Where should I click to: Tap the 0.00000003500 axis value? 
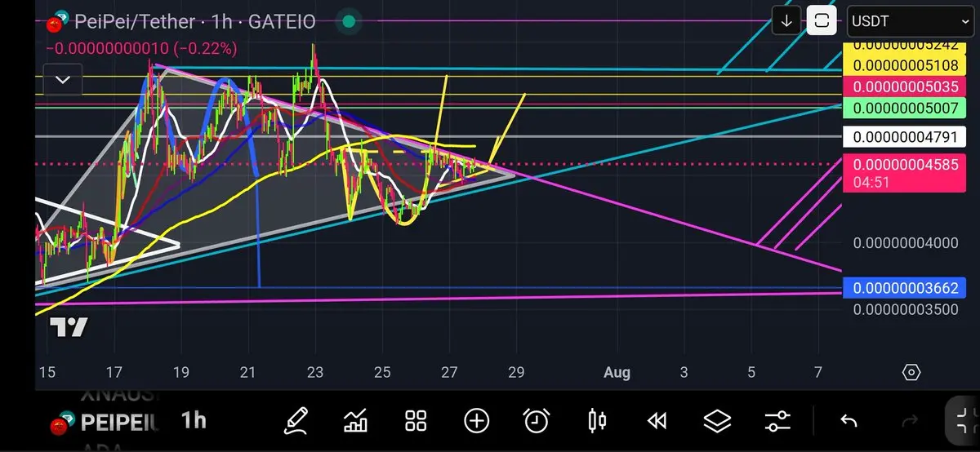tap(906, 309)
